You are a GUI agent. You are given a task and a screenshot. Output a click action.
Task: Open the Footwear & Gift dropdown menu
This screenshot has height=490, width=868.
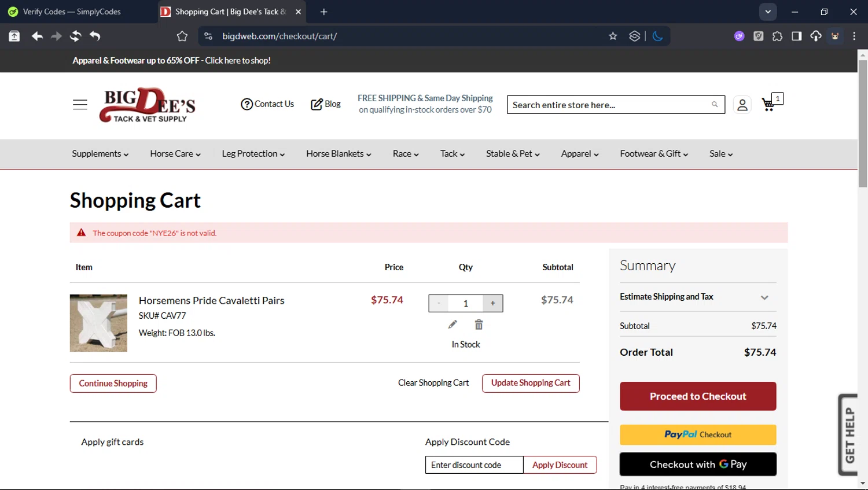tap(654, 154)
